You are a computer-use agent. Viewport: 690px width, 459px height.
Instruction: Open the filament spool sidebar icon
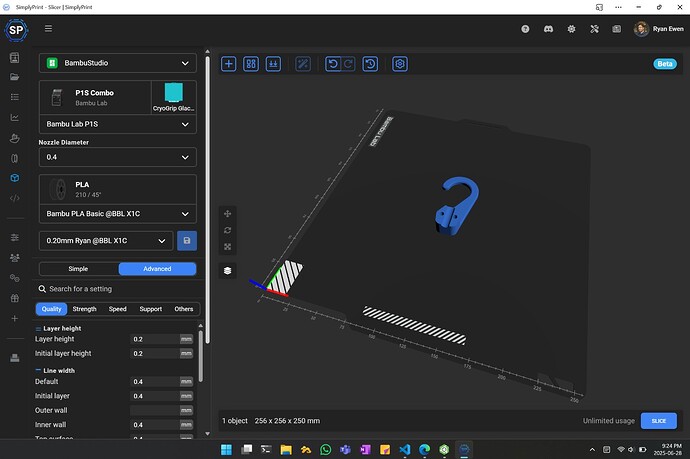click(x=15, y=158)
